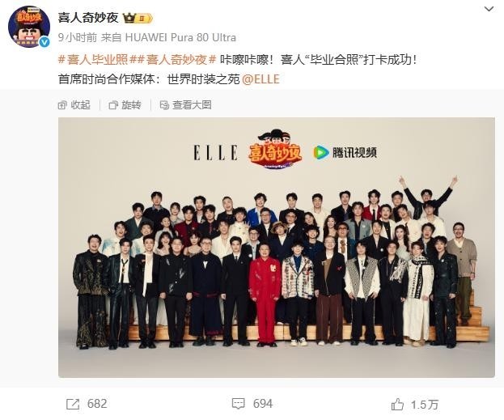
Task: Open the 喜人奇妙夜 profile avatar
Action: pyautogui.click(x=29, y=27)
